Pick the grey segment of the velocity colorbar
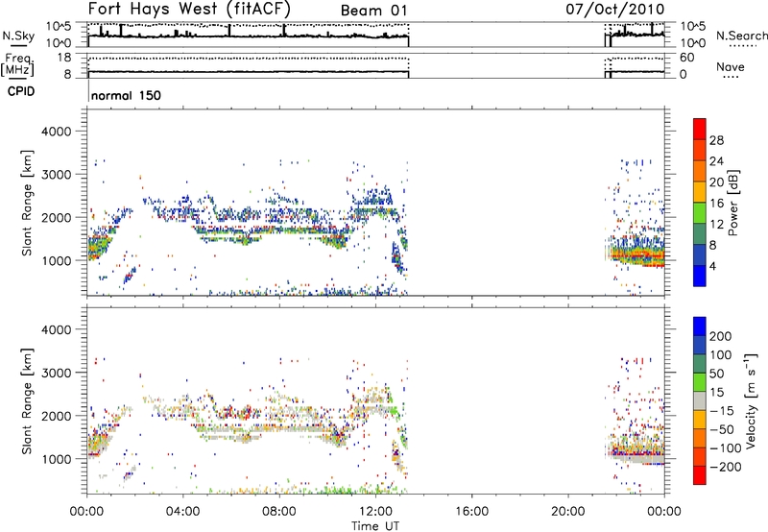The height and width of the screenshot is (532, 768). coord(700,400)
